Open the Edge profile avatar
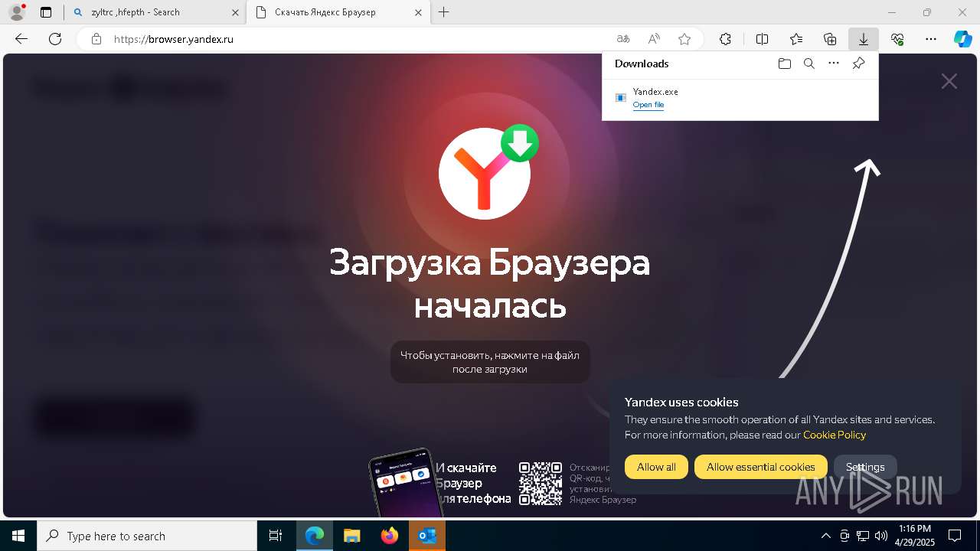The height and width of the screenshot is (551, 980). pyautogui.click(x=16, y=12)
